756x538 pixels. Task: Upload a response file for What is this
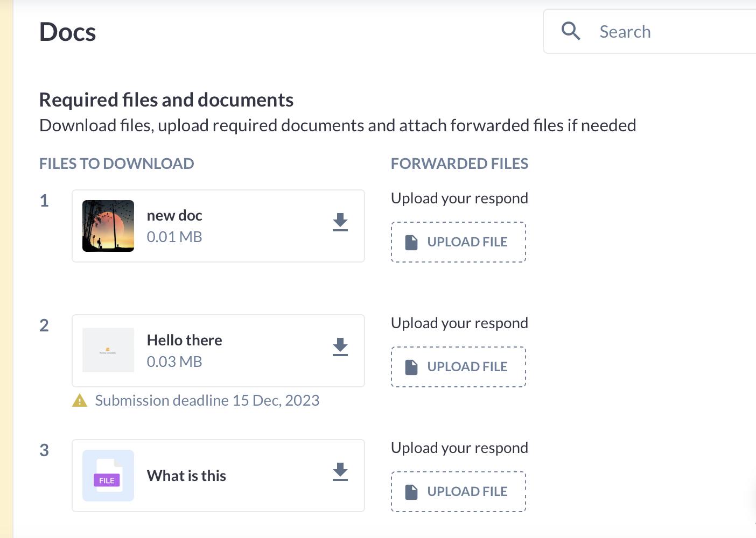[x=458, y=492]
